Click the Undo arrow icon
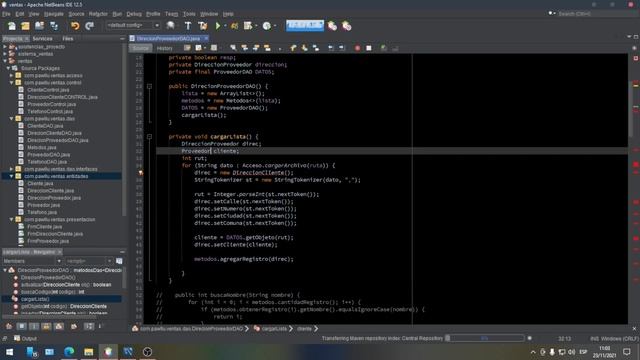 coord(75,26)
